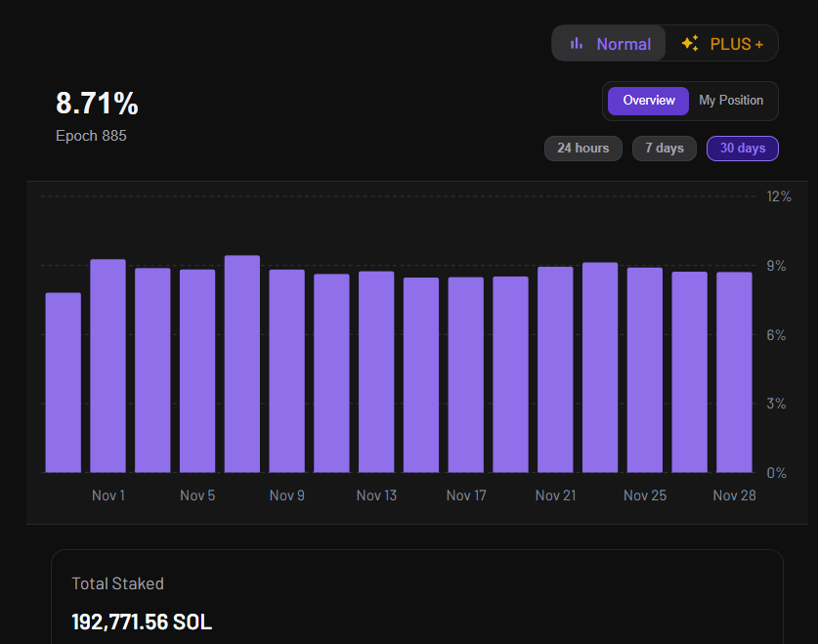Choose the 30 days range
Image resolution: width=818 pixels, height=644 pixels.
click(x=743, y=149)
